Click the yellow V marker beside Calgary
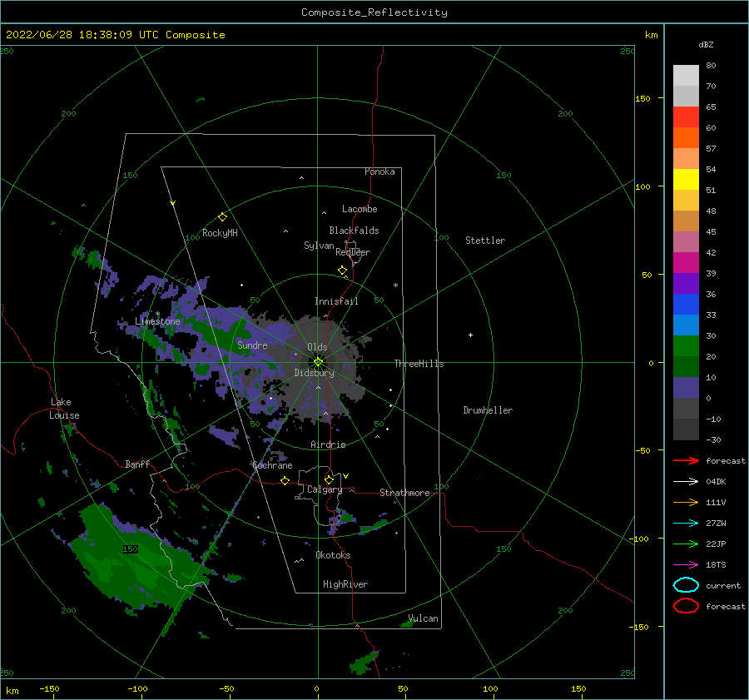 (346, 476)
